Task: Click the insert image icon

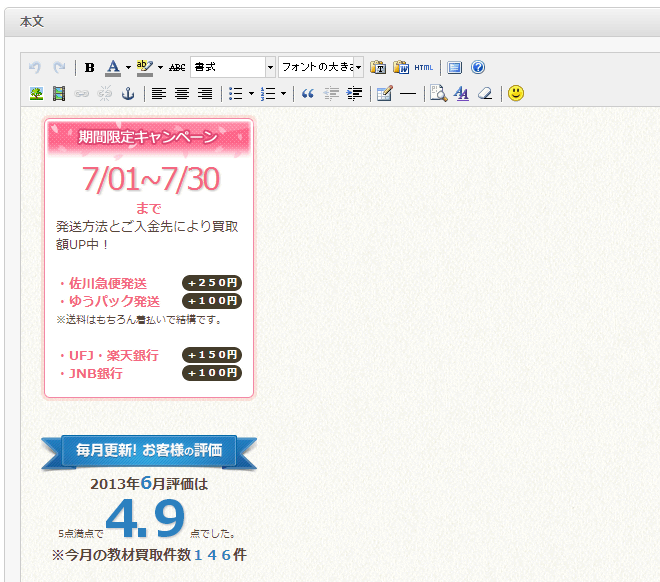Action: click(x=36, y=94)
